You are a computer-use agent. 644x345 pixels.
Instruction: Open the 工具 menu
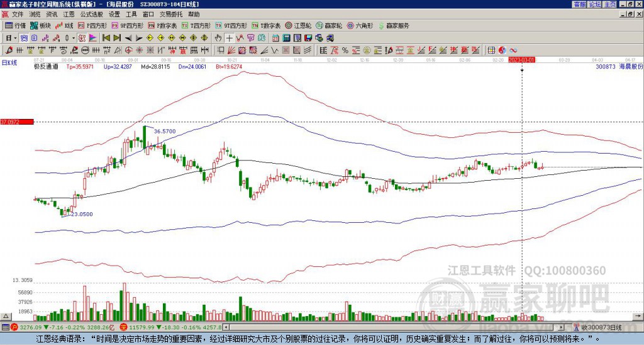[x=131, y=14]
